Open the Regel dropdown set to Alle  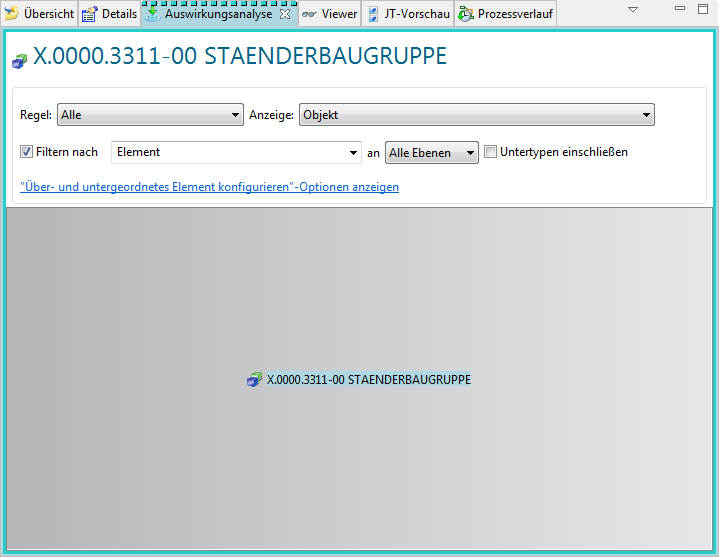point(150,115)
